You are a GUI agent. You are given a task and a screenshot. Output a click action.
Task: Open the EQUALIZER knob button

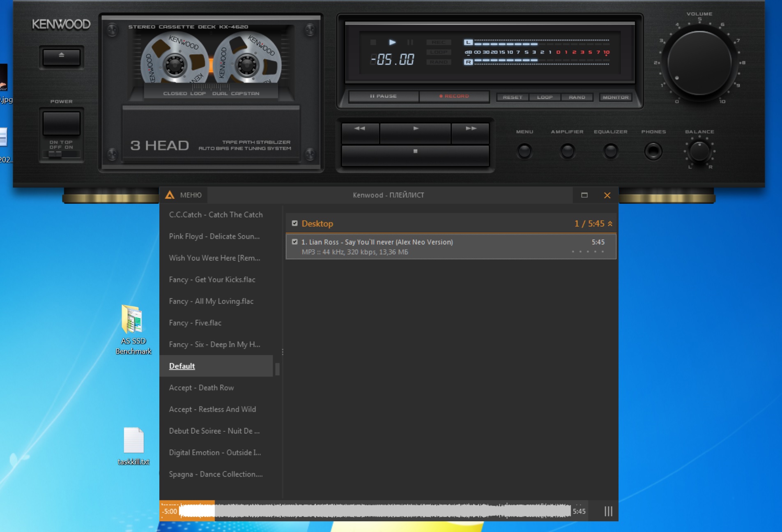pyautogui.click(x=610, y=151)
